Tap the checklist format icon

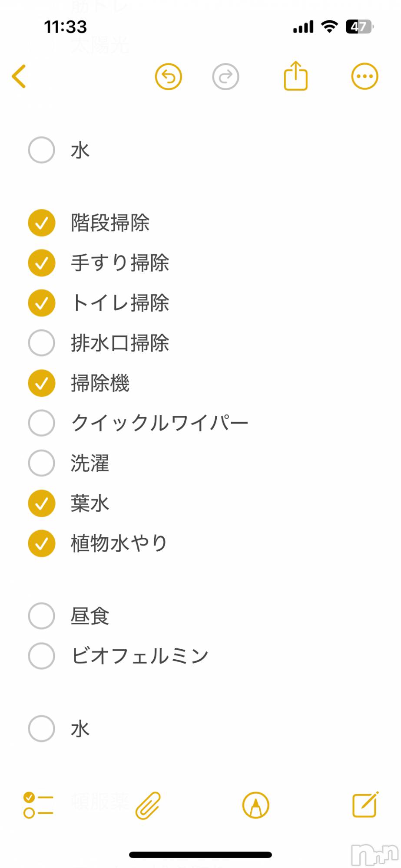tap(38, 806)
